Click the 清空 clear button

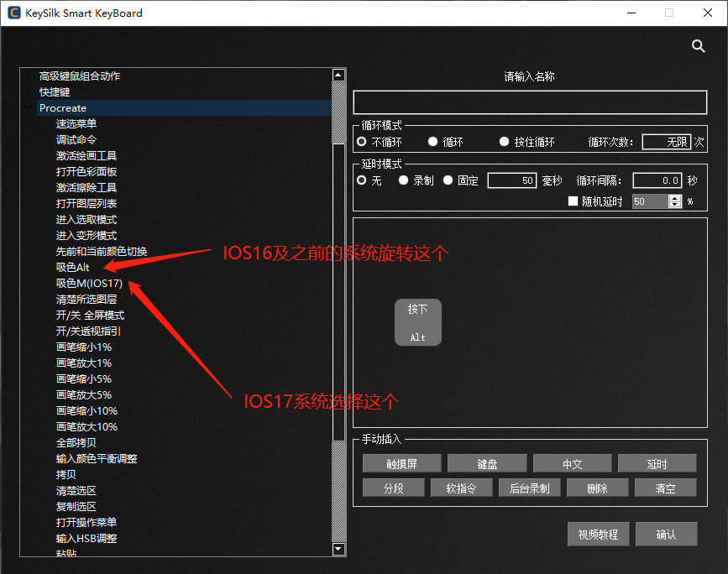[665, 488]
